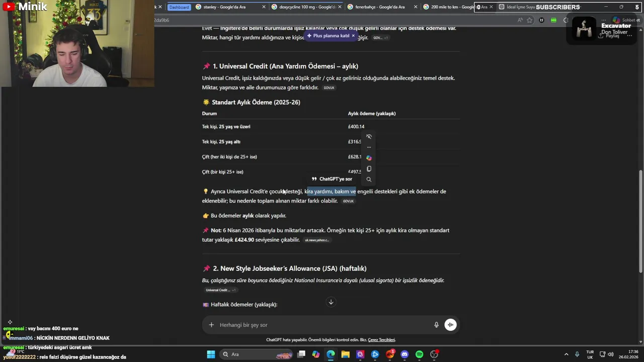Open volume settings from speaker tray icon
This screenshot has height=362, width=644.
click(x=611, y=354)
